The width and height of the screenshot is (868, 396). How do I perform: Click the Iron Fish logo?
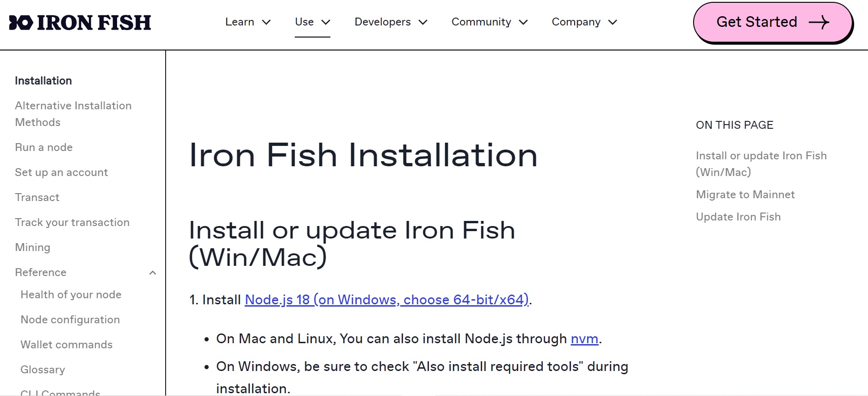click(x=80, y=23)
